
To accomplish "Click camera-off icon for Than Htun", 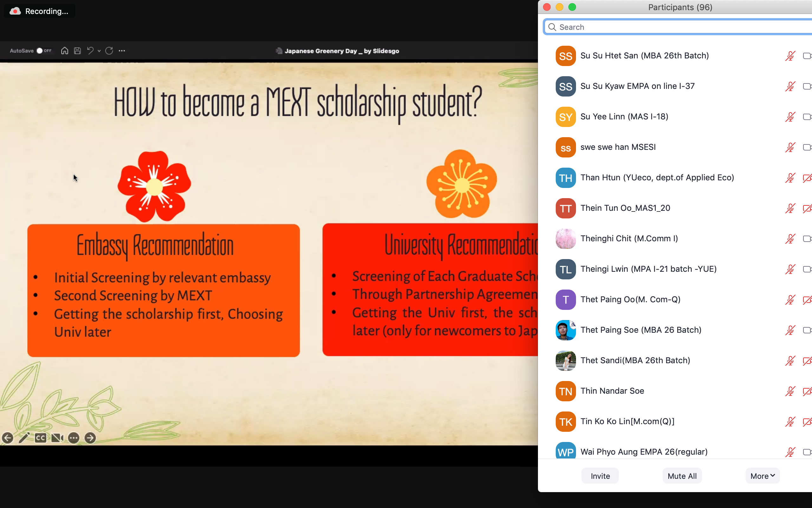I will (807, 178).
